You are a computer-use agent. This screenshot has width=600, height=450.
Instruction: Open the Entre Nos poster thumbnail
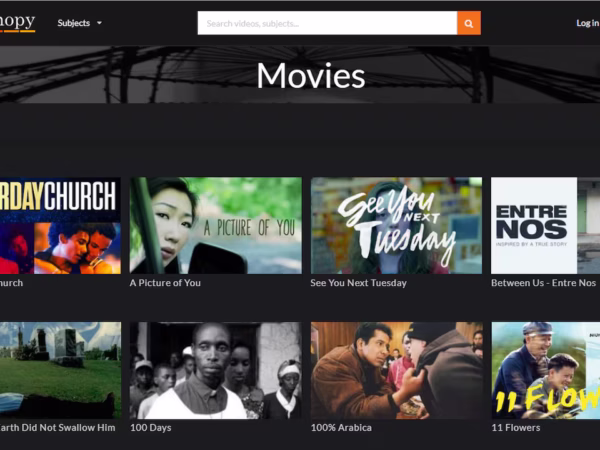coord(545,225)
